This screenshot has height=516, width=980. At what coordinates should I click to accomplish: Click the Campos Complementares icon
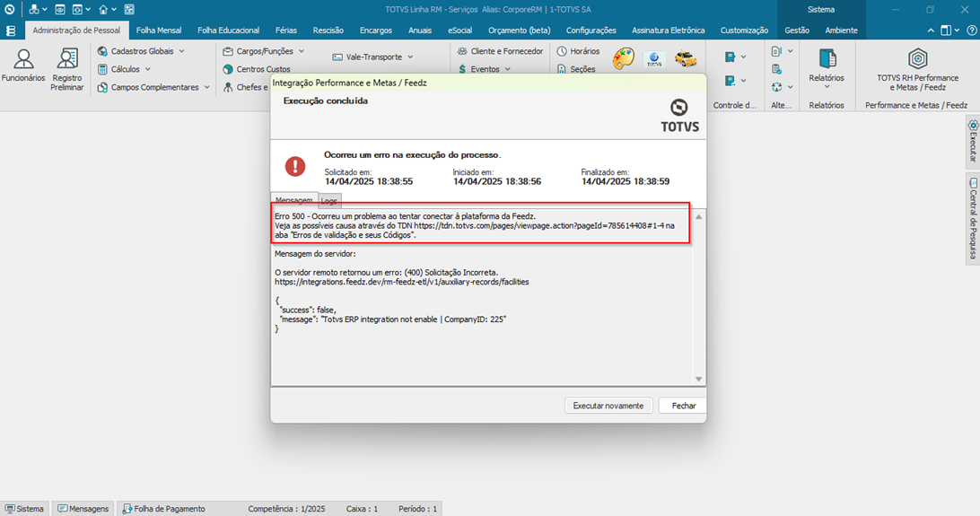(x=102, y=87)
